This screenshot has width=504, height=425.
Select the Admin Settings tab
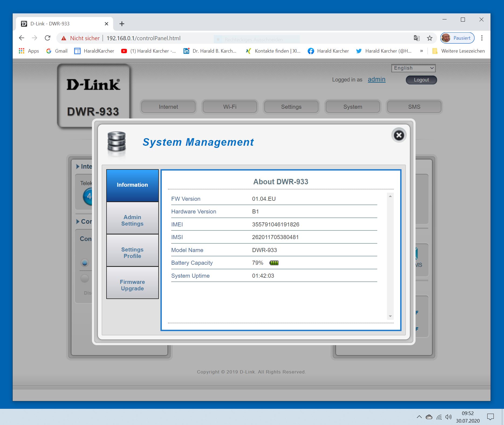(x=132, y=220)
